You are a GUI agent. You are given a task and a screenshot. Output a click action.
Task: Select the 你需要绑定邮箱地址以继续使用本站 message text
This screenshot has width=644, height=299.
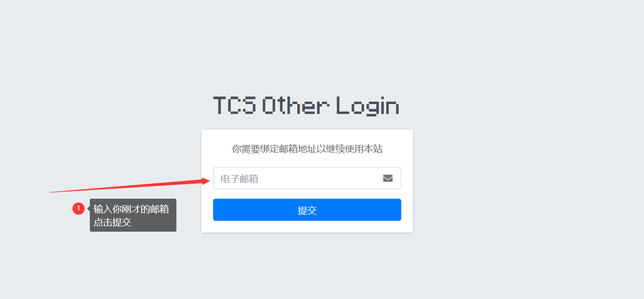[x=307, y=149]
